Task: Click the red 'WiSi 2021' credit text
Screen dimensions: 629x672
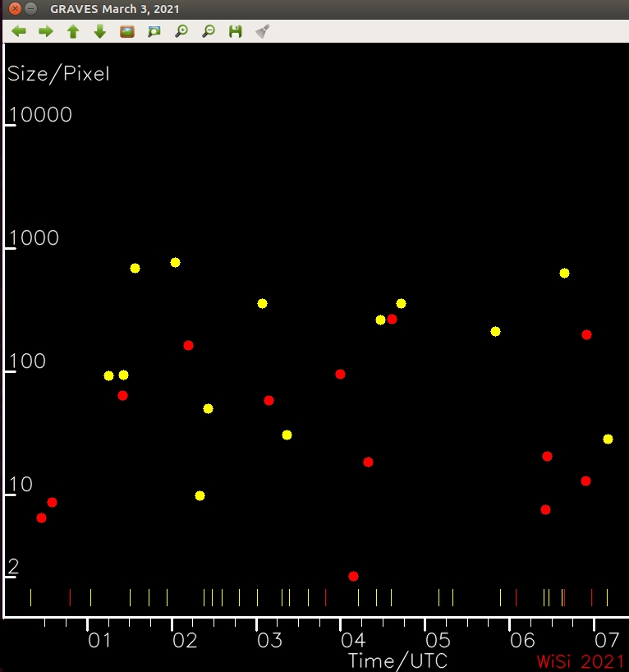Action: 581,661
